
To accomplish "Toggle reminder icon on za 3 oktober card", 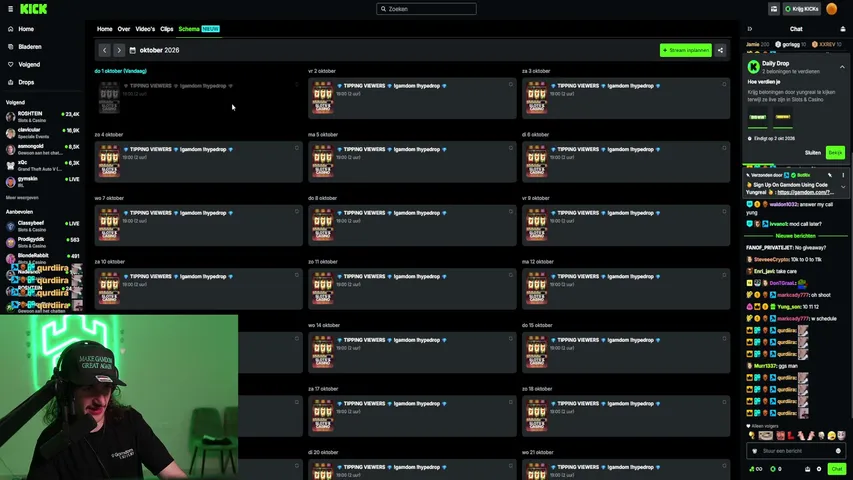I will tap(724, 84).
